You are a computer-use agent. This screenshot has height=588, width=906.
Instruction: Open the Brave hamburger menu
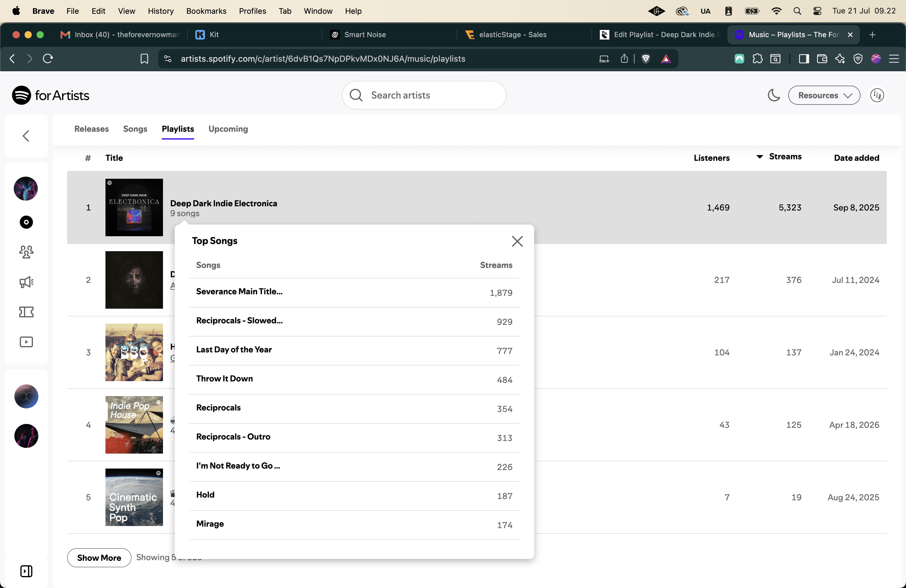(x=894, y=59)
